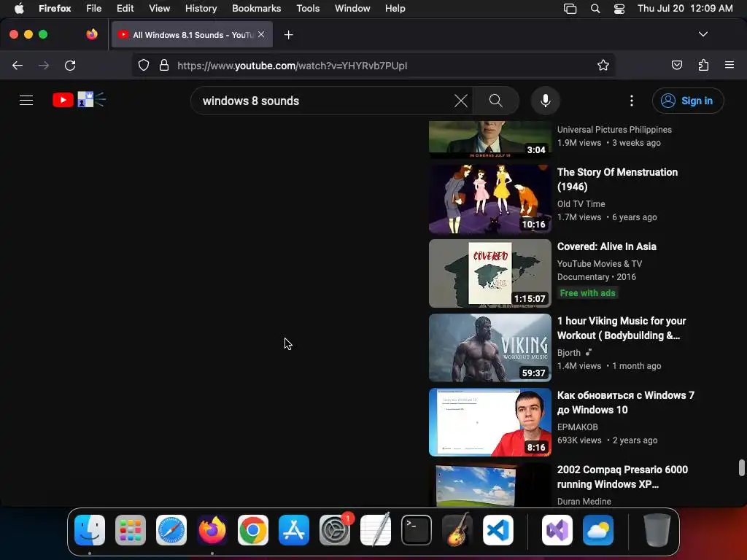
Task: Reload the current page
Action: pos(70,65)
